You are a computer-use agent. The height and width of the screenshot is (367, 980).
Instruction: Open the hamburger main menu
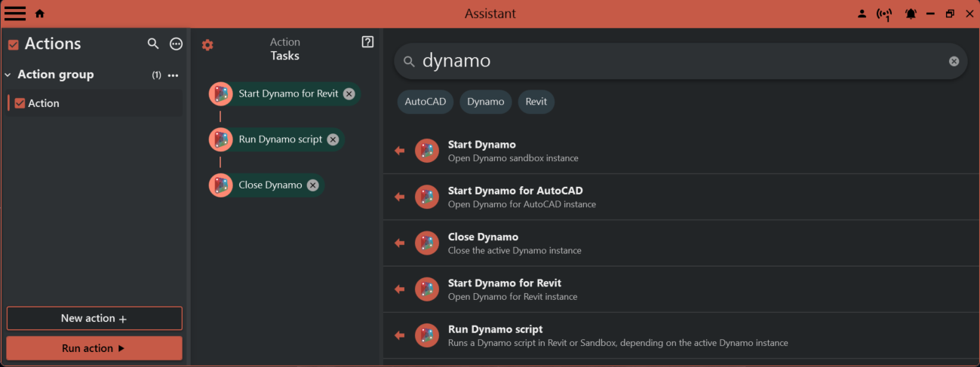pos(15,14)
